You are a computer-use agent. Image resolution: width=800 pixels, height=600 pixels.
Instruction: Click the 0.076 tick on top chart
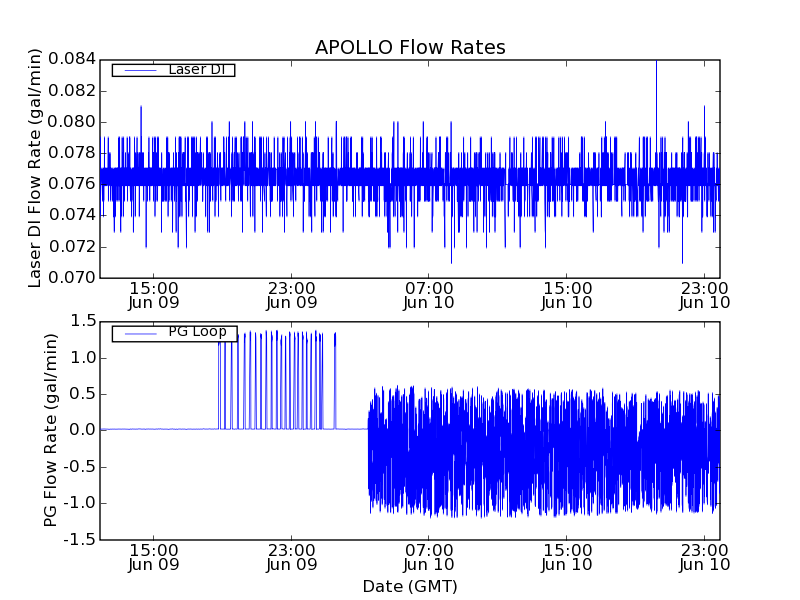[x=76, y=184]
